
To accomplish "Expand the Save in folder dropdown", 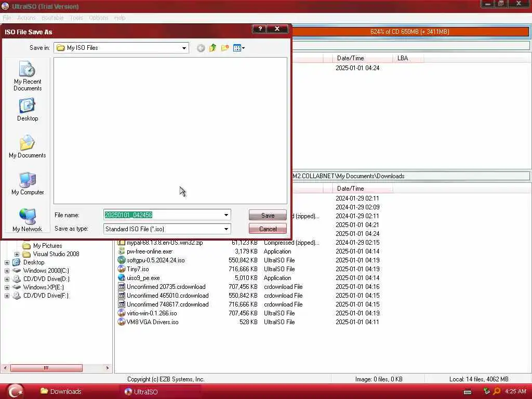I will (x=184, y=48).
